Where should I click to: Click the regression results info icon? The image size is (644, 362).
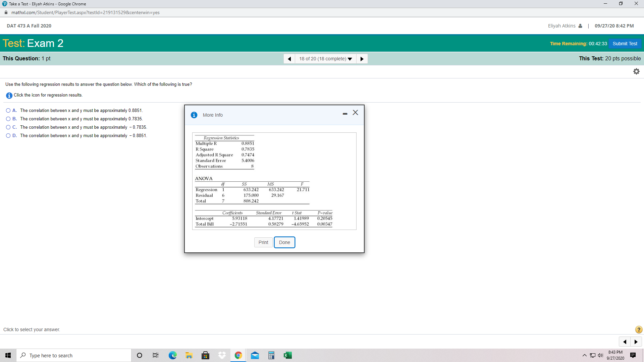[9, 96]
